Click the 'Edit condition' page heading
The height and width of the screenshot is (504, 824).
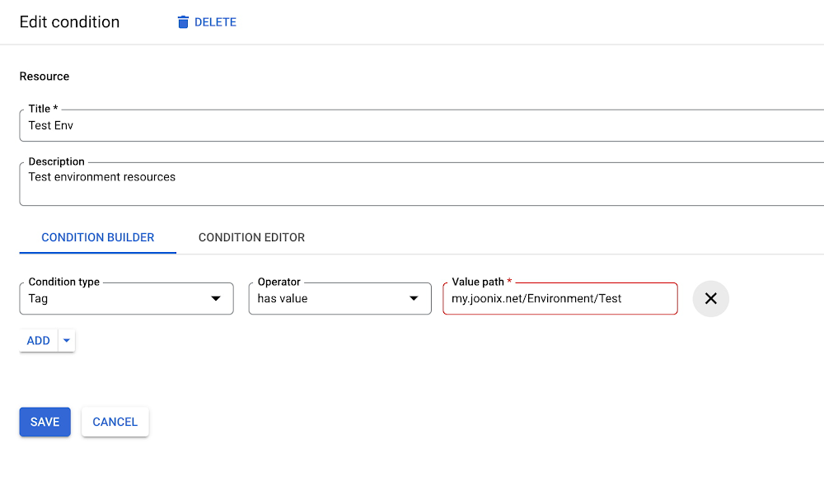69,22
